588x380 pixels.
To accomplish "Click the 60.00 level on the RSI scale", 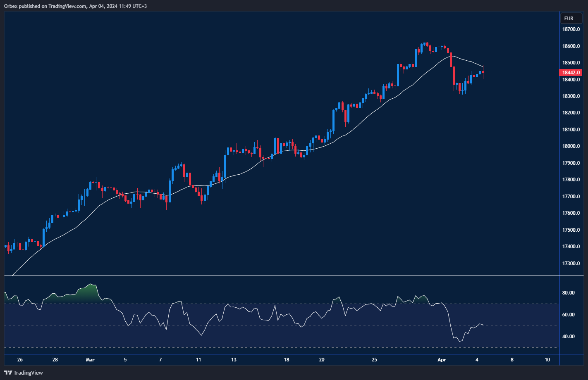I will point(569,315).
